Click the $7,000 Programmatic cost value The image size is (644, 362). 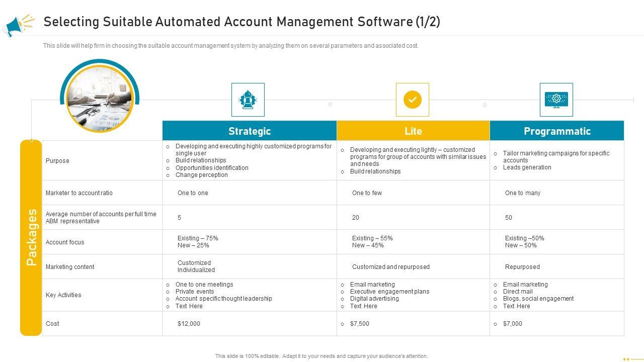pyautogui.click(x=512, y=324)
